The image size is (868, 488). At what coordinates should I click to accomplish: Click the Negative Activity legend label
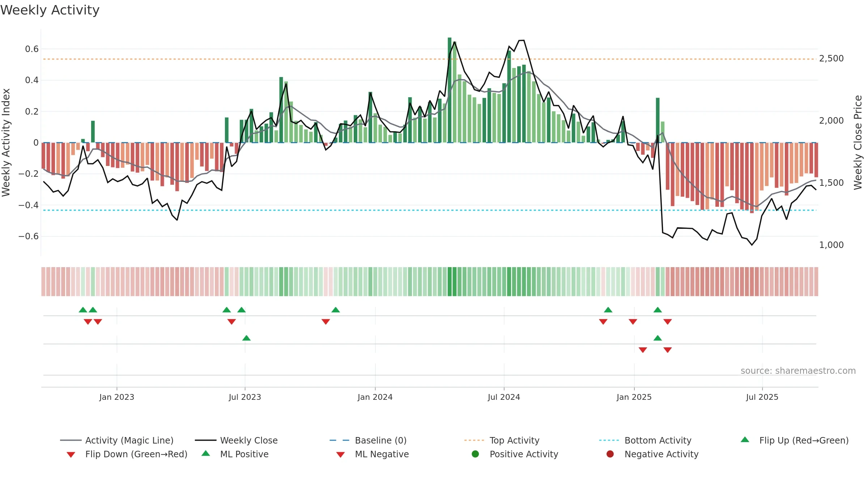[661, 454]
